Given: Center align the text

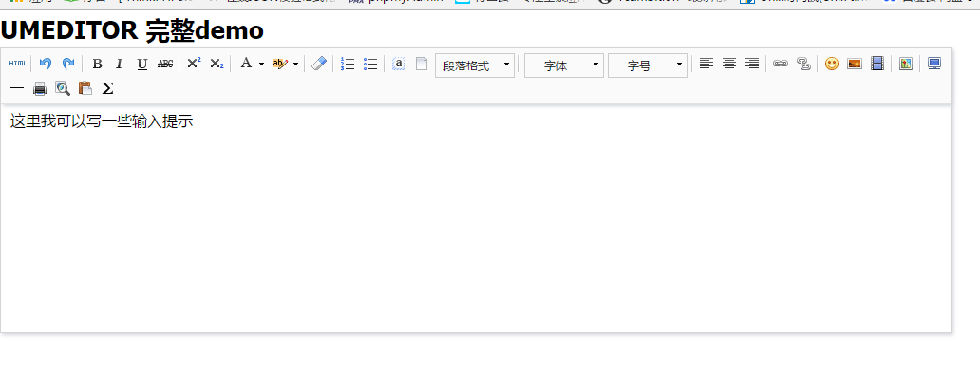Looking at the screenshot, I should (x=729, y=63).
